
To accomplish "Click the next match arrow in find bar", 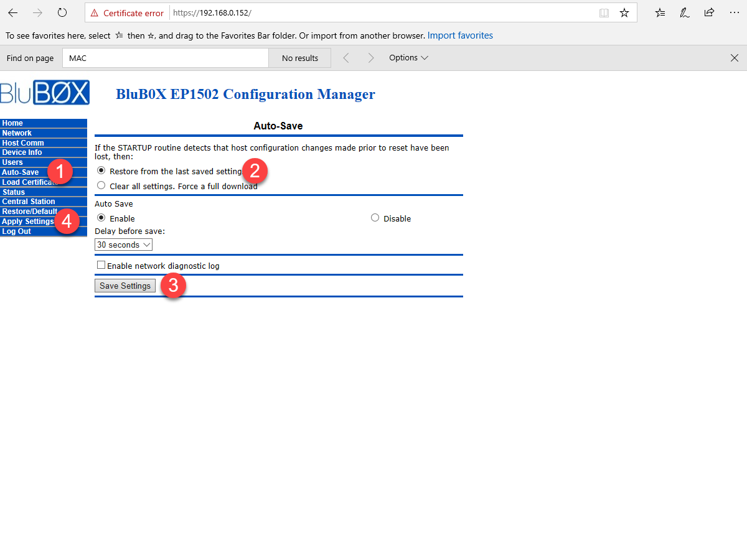I will pyautogui.click(x=370, y=57).
